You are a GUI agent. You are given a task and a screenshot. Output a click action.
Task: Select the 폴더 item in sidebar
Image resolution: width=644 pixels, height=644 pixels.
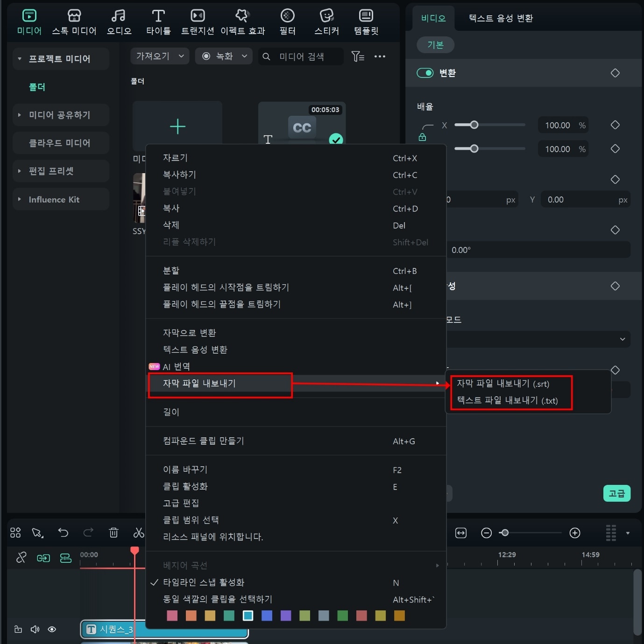[37, 87]
